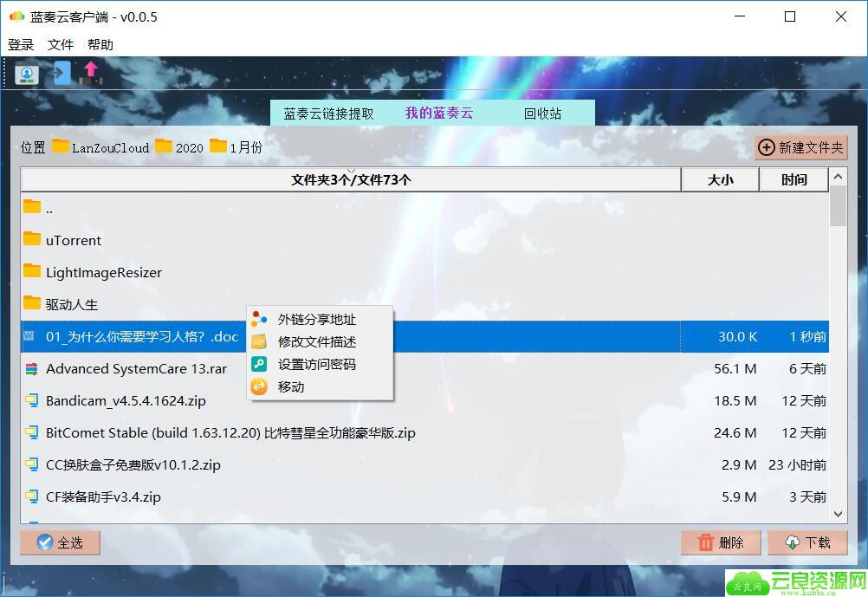
Task: Click the orange arrow icon beside 移动
Action: pos(259,386)
